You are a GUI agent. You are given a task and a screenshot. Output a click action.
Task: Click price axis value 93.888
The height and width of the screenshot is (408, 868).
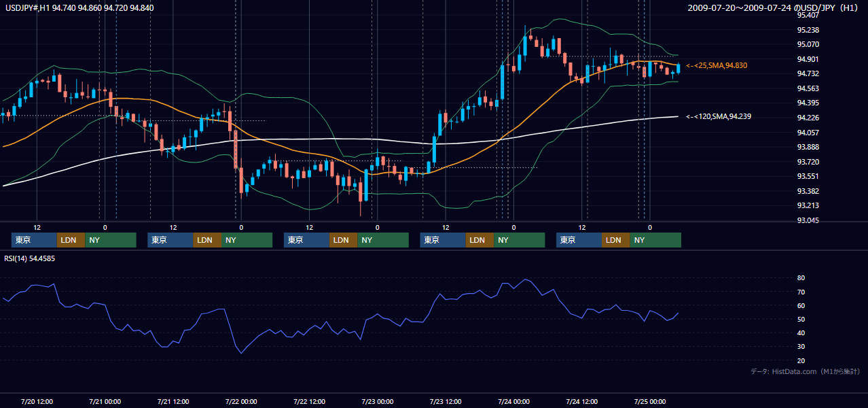coord(808,147)
